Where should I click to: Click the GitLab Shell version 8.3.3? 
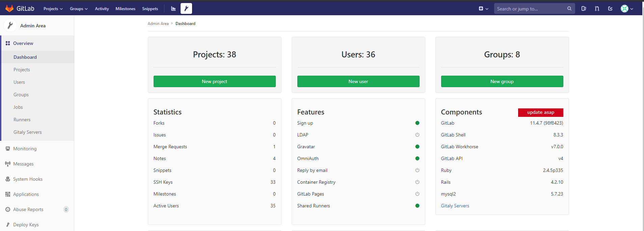click(558, 135)
